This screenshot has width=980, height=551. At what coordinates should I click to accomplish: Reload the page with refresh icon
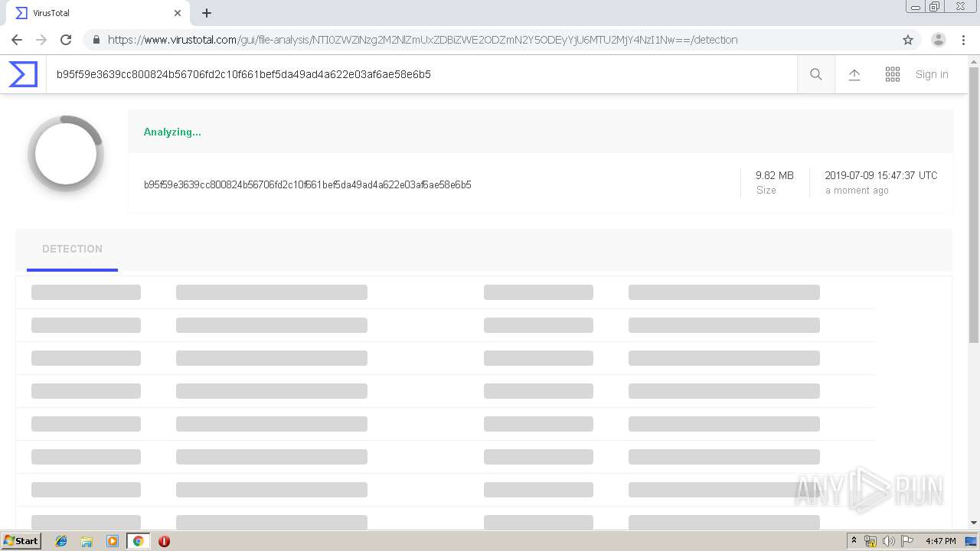[66, 40]
